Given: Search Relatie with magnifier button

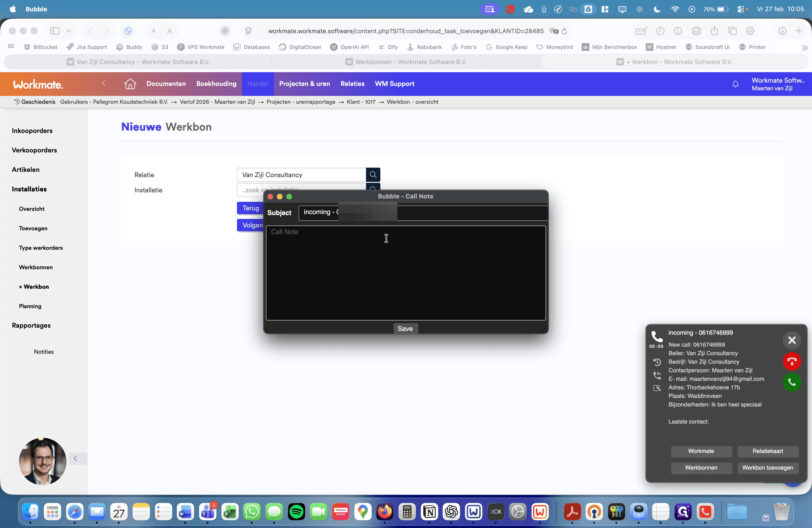Looking at the screenshot, I should point(373,175).
